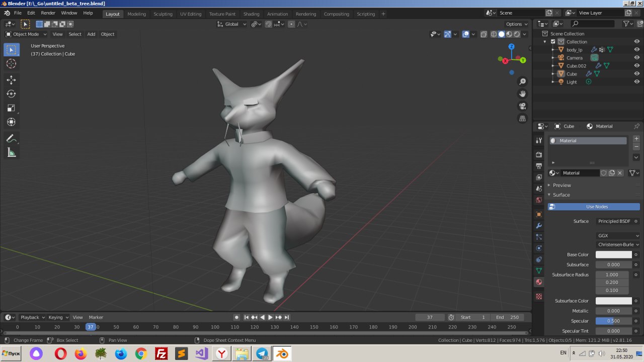Image resolution: width=644 pixels, height=362 pixels.
Task: Open the Render menu
Action: [x=48, y=13]
